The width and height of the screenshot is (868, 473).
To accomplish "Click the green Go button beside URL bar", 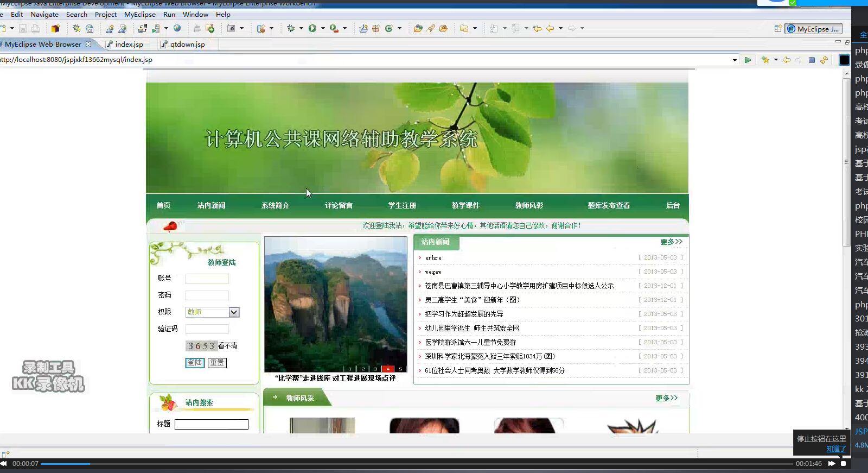I will [x=748, y=60].
